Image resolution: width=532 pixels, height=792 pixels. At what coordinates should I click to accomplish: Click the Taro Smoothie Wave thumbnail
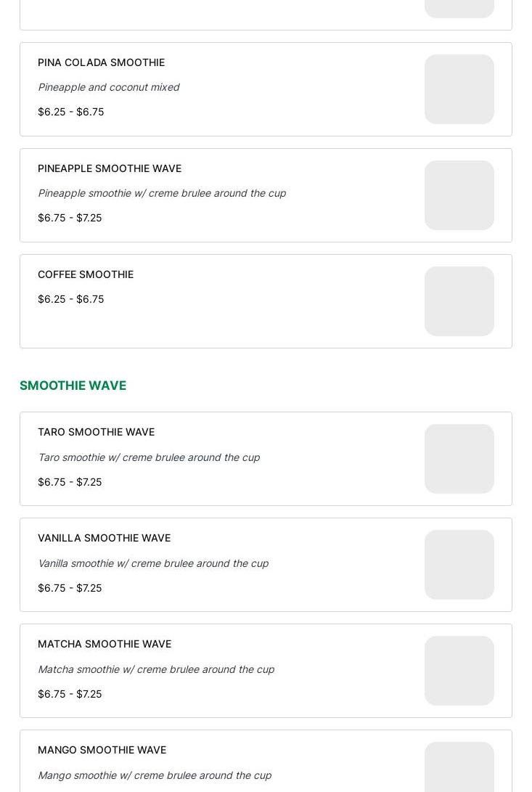coord(459,459)
